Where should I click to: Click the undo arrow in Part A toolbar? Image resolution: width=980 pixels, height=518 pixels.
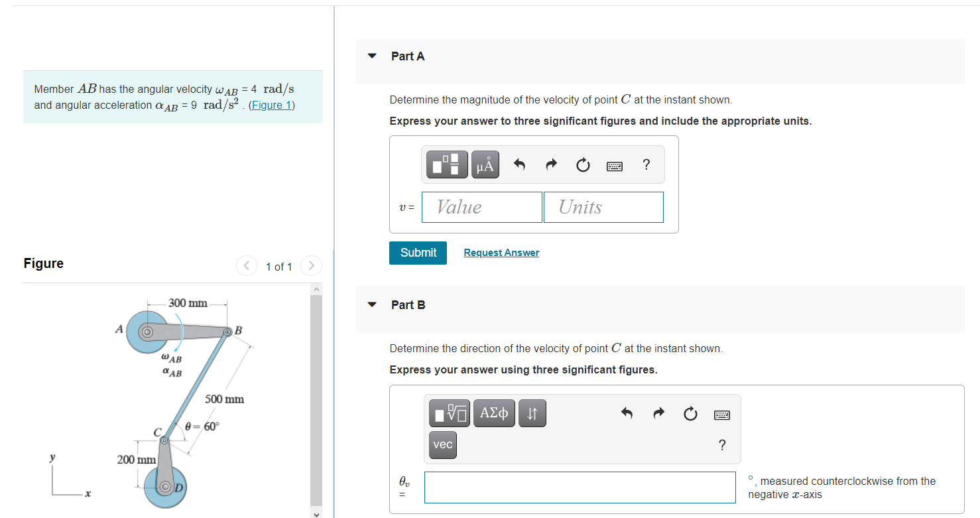pyautogui.click(x=520, y=165)
